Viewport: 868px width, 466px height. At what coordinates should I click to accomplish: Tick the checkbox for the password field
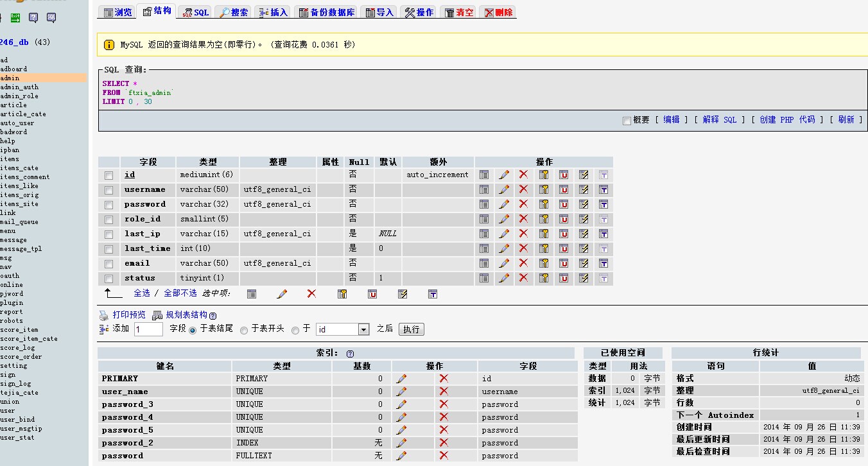(109, 205)
